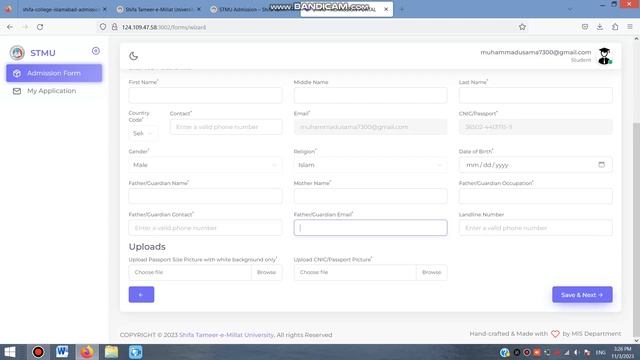This screenshot has width=640, height=360.
Task: Open the list all tabs chevron
Action: point(570,9)
